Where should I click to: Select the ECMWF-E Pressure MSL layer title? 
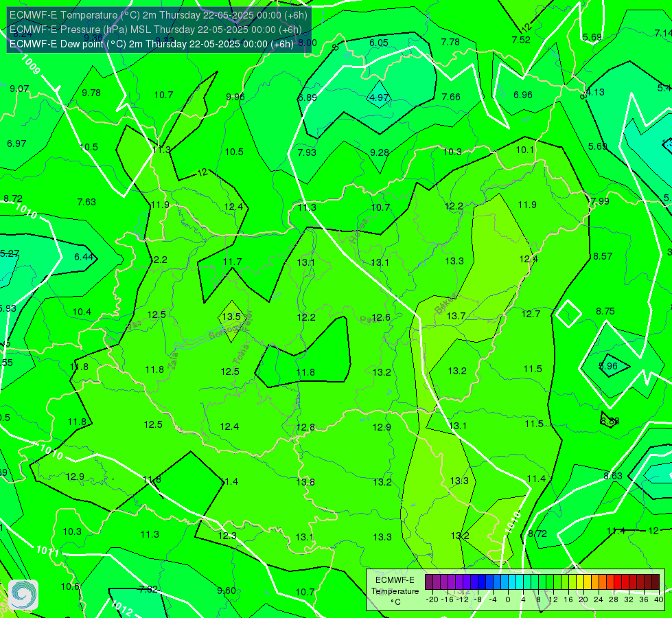156,30
